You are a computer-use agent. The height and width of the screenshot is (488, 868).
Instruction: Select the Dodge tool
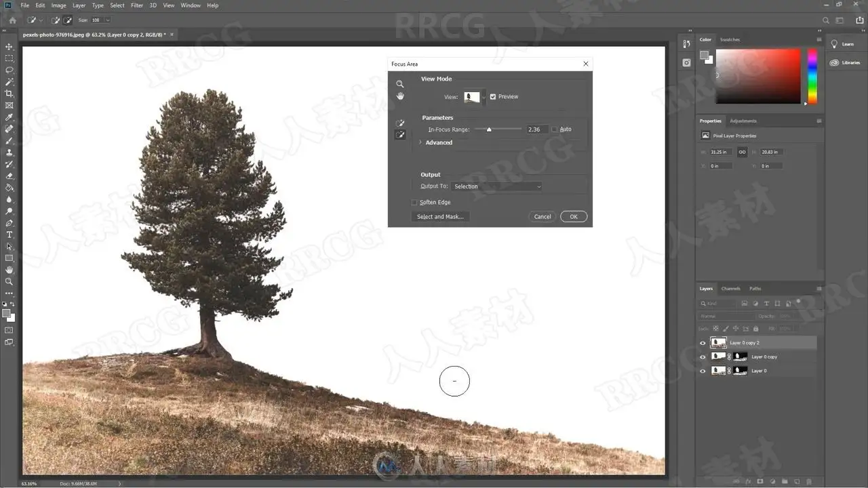(x=9, y=211)
